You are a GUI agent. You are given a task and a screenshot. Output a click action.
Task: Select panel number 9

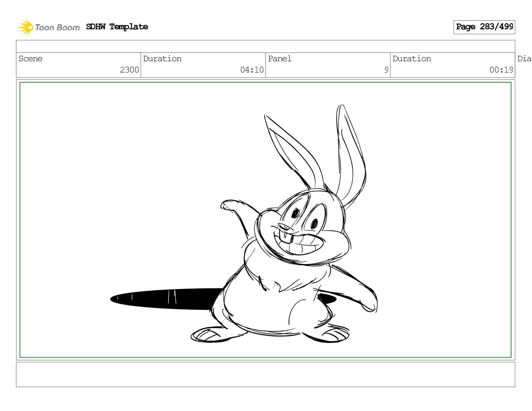(386, 70)
